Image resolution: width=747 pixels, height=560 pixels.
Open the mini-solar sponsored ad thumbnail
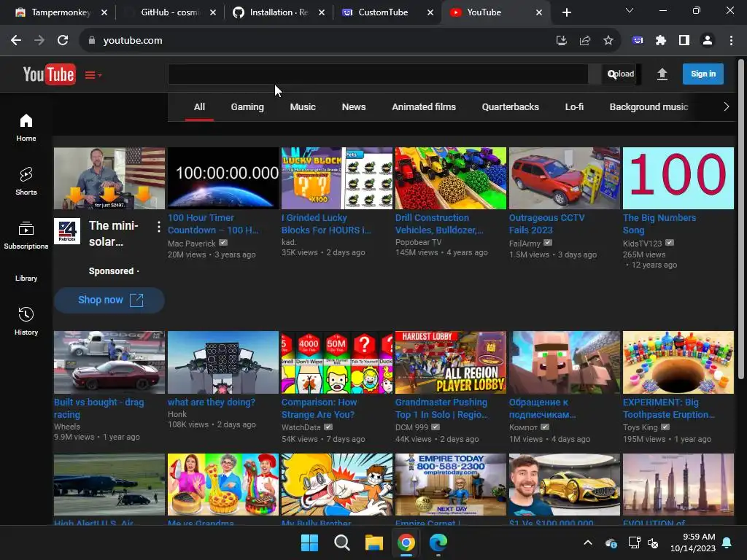(109, 178)
